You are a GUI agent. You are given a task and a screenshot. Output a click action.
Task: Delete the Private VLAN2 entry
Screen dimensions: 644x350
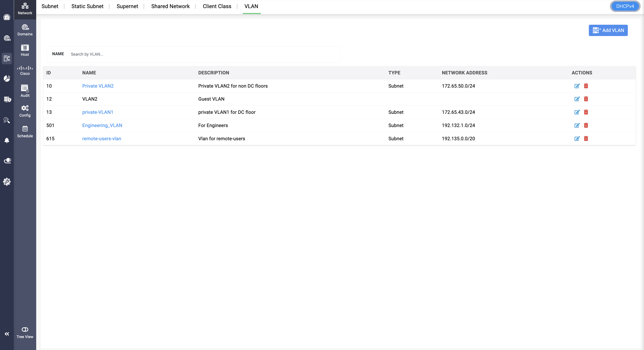(586, 86)
